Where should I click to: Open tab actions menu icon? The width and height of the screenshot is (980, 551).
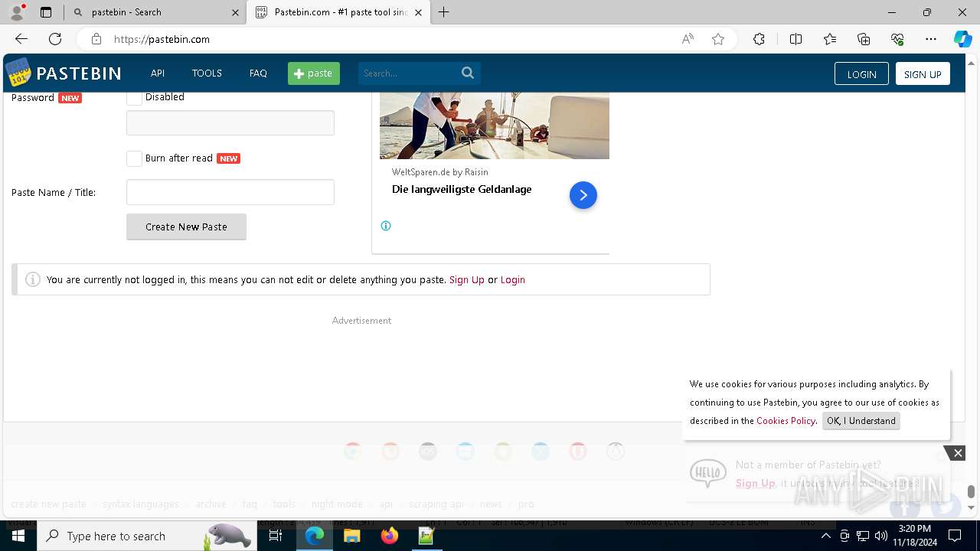coord(46,12)
